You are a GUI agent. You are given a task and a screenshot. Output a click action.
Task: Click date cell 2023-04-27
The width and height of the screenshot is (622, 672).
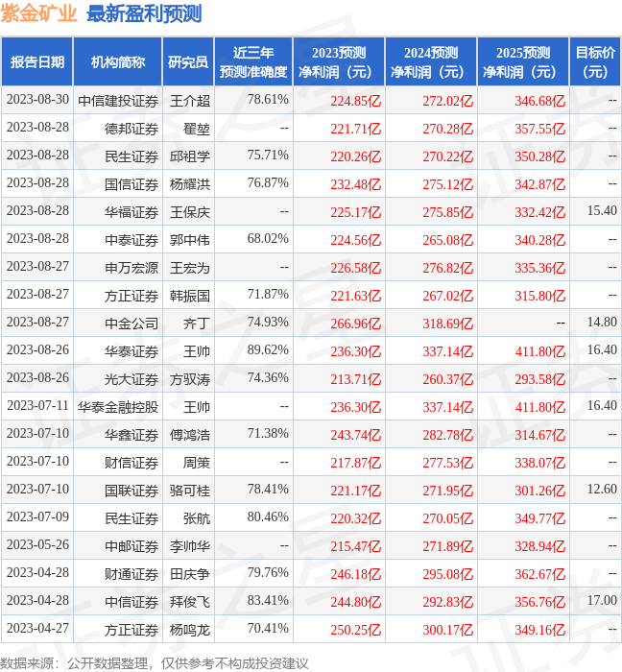click(x=37, y=628)
